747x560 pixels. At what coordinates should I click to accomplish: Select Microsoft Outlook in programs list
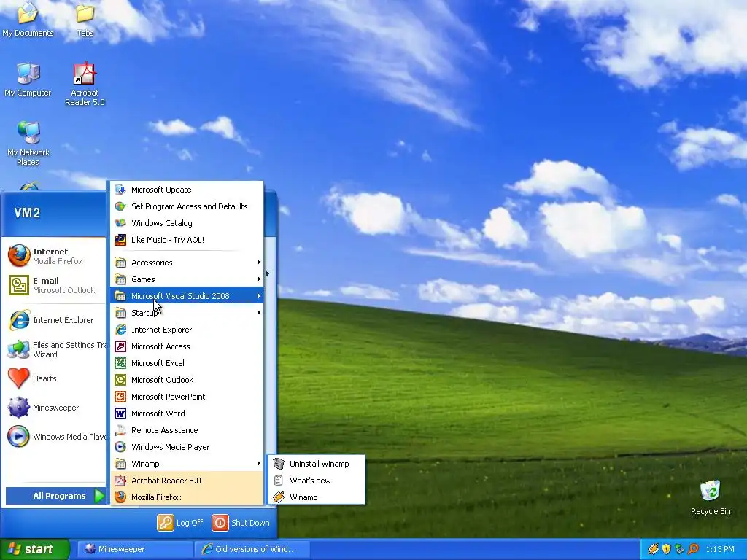[x=187, y=379]
